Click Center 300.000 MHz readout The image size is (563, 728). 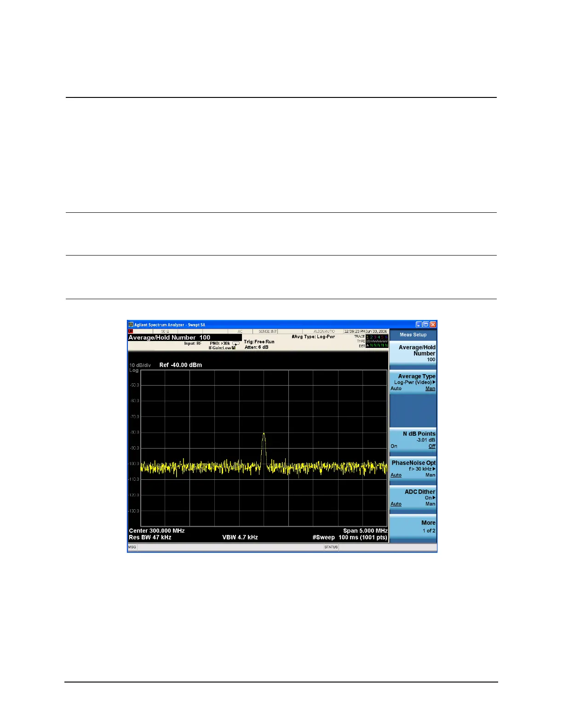pos(157,531)
